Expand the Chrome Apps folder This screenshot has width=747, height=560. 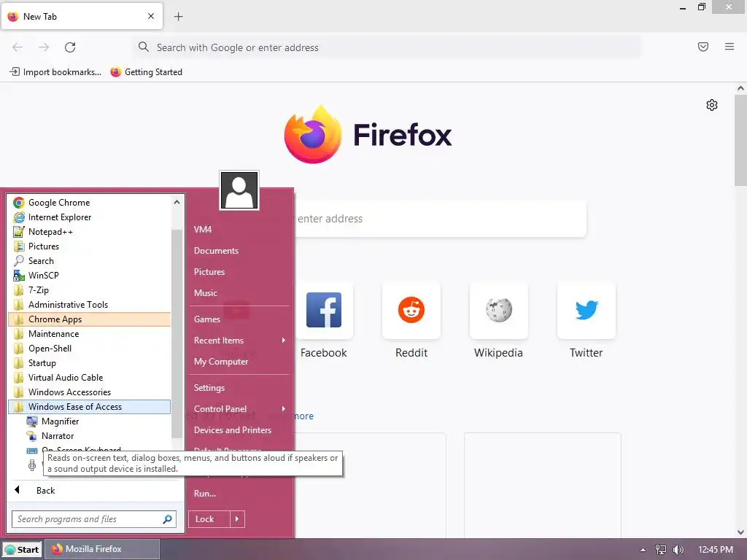(89, 319)
